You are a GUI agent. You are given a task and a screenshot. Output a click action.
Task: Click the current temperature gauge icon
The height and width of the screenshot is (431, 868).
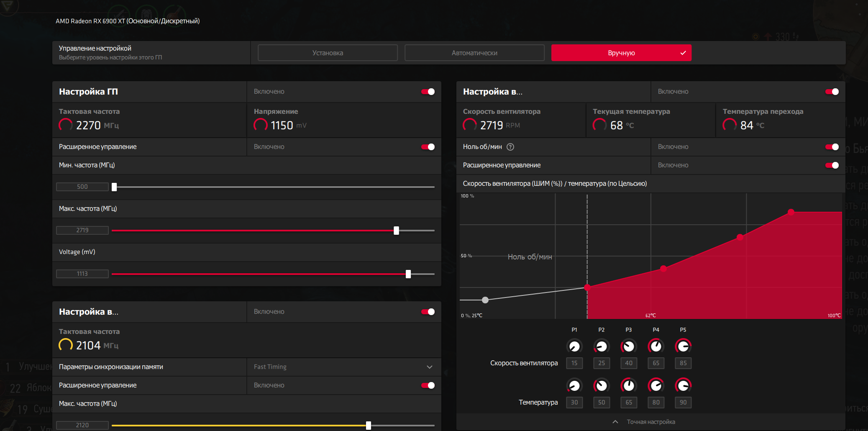600,125
